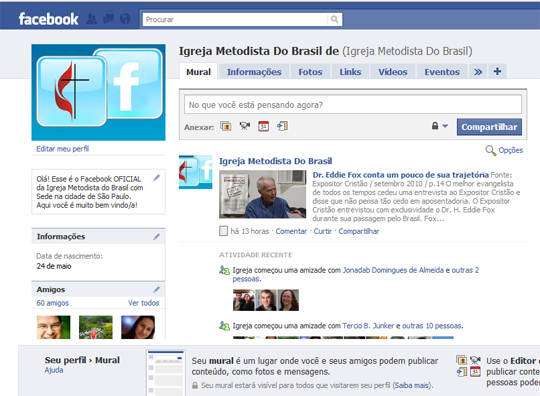Open the Dr. Eddie Fox article link
The image size is (540, 396).
pos(401,175)
